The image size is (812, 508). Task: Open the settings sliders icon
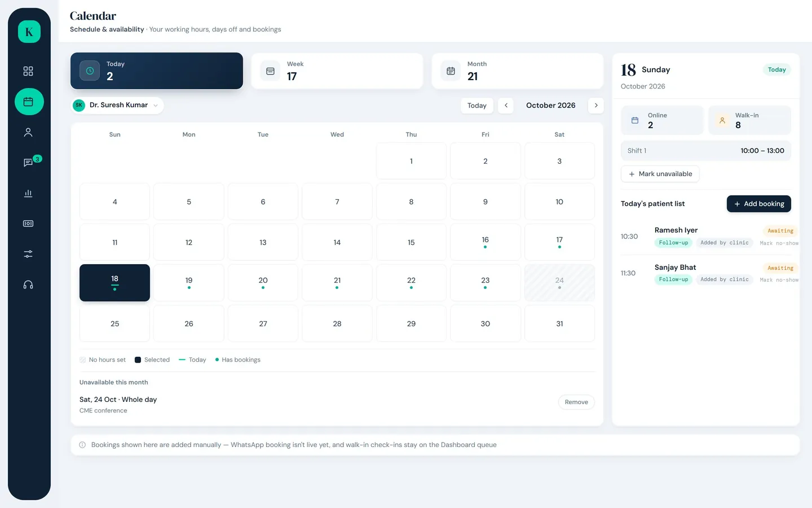[28, 254]
